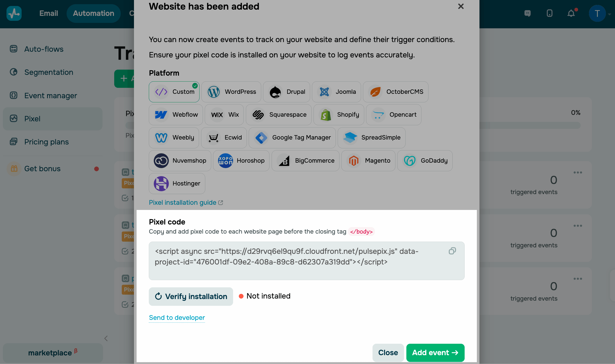Collapse the left sidebar with the chevron
615x364 pixels.
(106, 338)
